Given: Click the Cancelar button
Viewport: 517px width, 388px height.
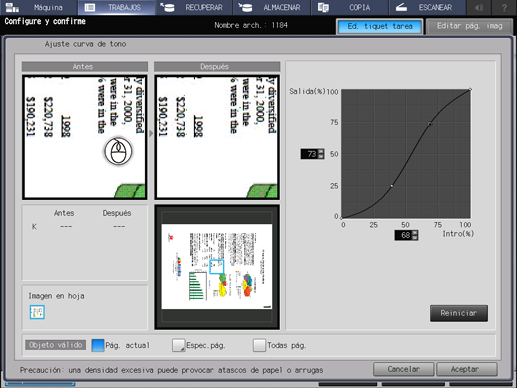Looking at the screenshot, I should click(403, 369).
